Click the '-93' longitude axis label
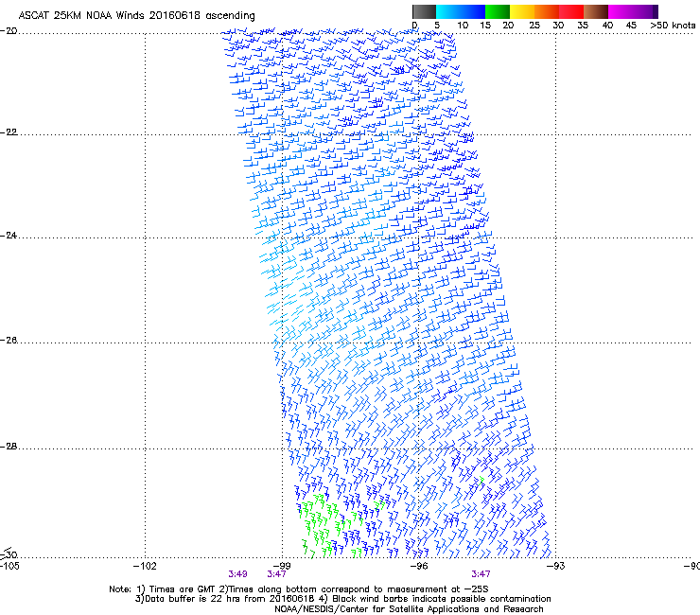 (x=556, y=567)
